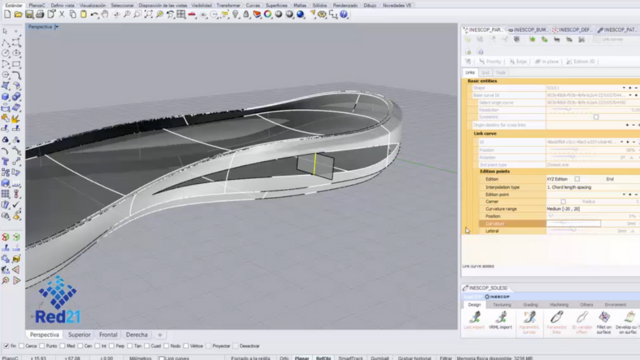The width and height of the screenshot is (640, 360).
Task: Click the Open folder icon
Action: [x=18, y=14]
